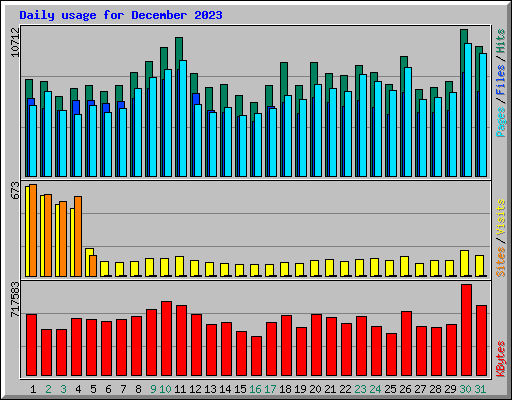Click green day label '2' on the x-axis
The width and height of the screenshot is (512, 400).
click(48, 389)
